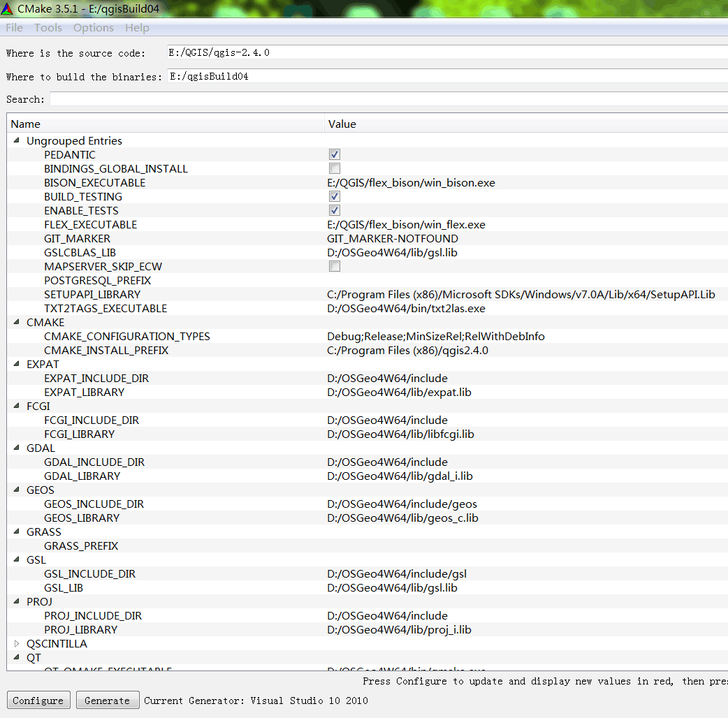Select the FCGI_INCLUDE_DIR entry
728x718 pixels.
coord(92,420)
